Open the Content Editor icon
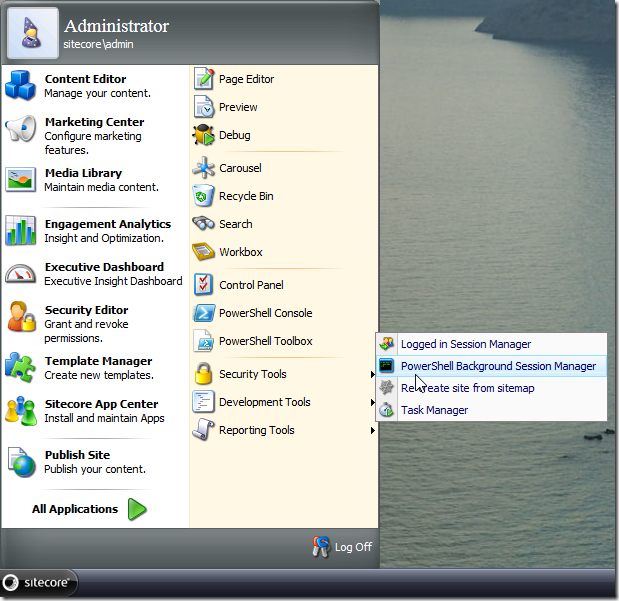 (x=21, y=86)
